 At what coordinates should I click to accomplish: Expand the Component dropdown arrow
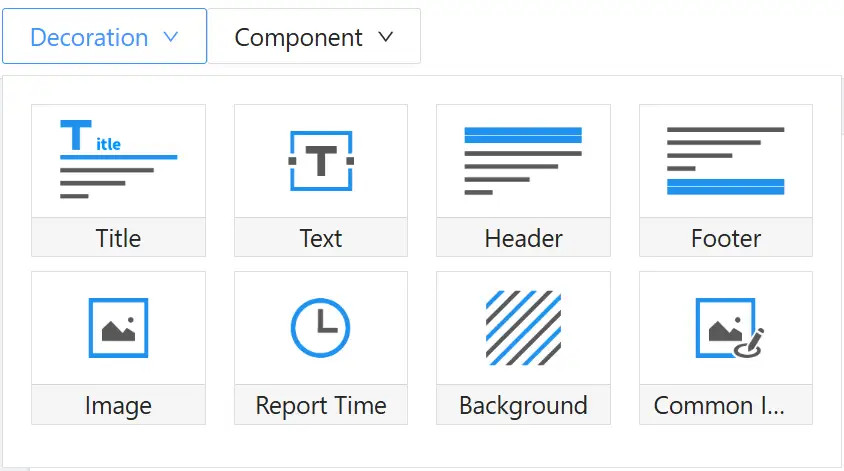click(x=386, y=37)
